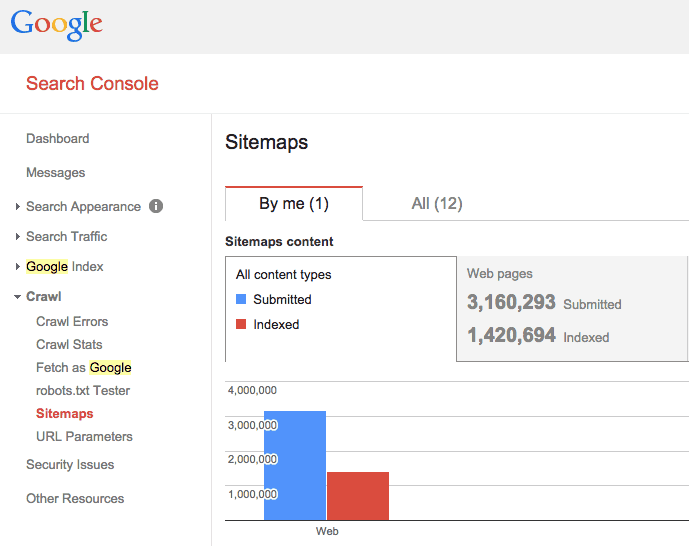The image size is (689, 546).
Task: Open Fetch as Google
Action: [x=83, y=367]
